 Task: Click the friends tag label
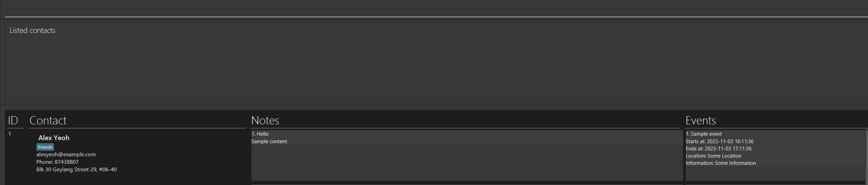click(x=45, y=147)
